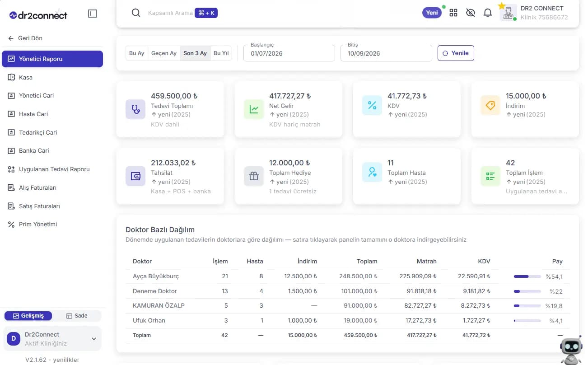This screenshot has height=365, width=588.
Task: Select the Son 3 Ay period
Action: tap(195, 53)
